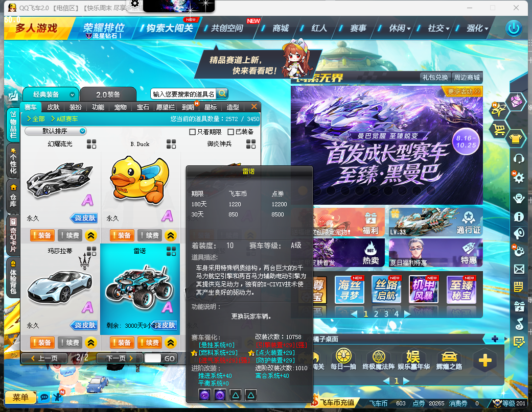Image resolution: width=532 pixels, height=412 pixels.
Task: Click upgrade arrow for B.Duck car
Action: pyautogui.click(x=171, y=235)
